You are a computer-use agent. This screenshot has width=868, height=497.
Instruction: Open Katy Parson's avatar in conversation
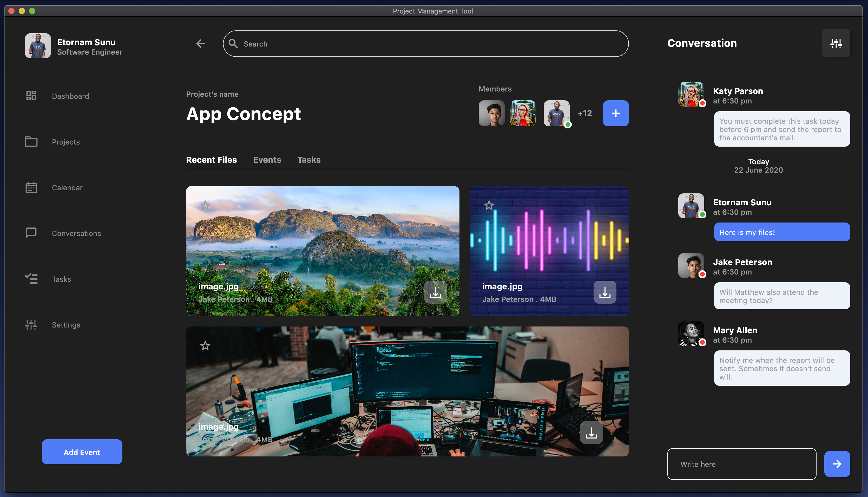coord(691,95)
